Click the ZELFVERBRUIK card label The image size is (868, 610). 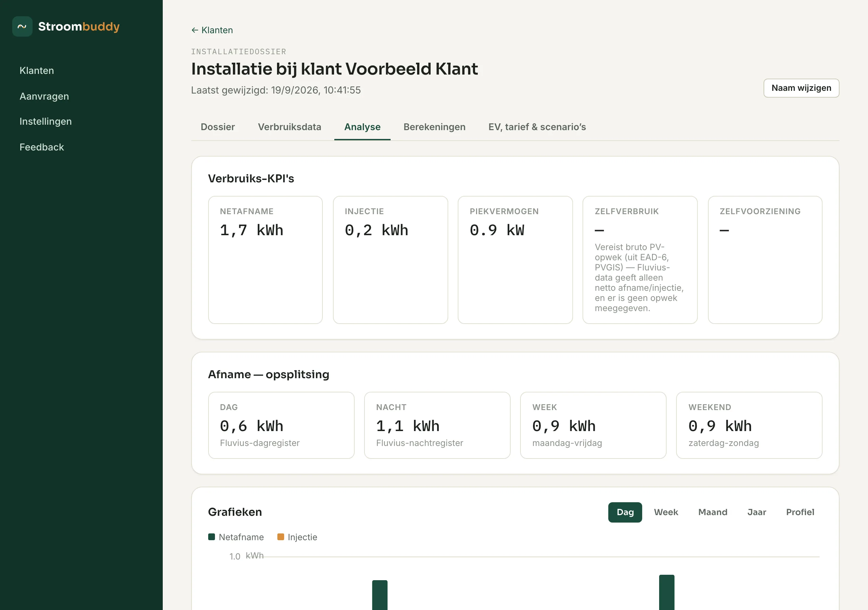pyautogui.click(x=627, y=211)
